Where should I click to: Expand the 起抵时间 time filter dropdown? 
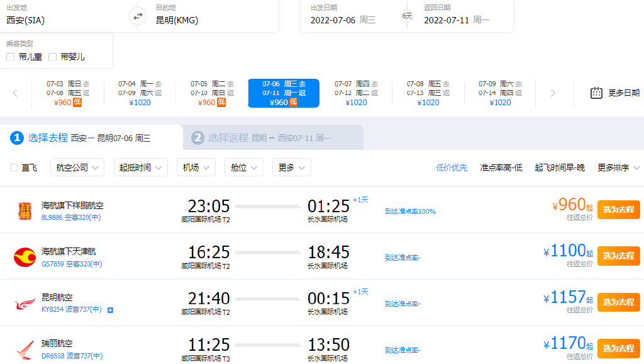tap(140, 168)
